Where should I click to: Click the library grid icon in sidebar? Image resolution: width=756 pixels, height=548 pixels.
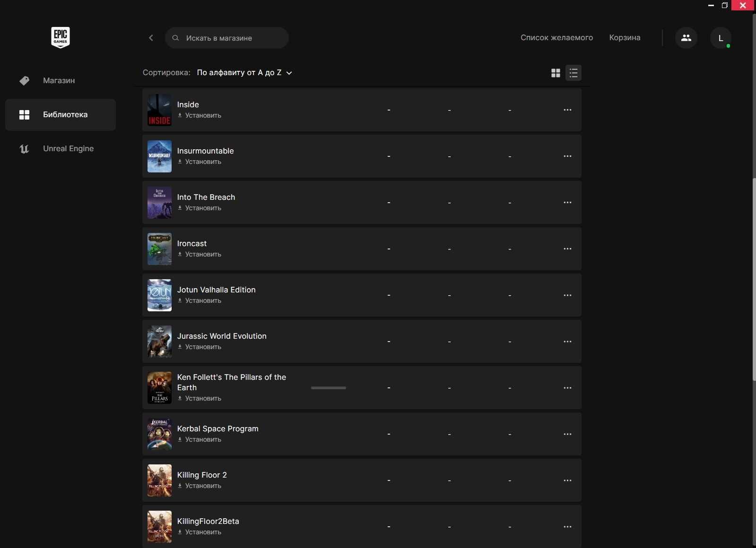pyautogui.click(x=24, y=115)
